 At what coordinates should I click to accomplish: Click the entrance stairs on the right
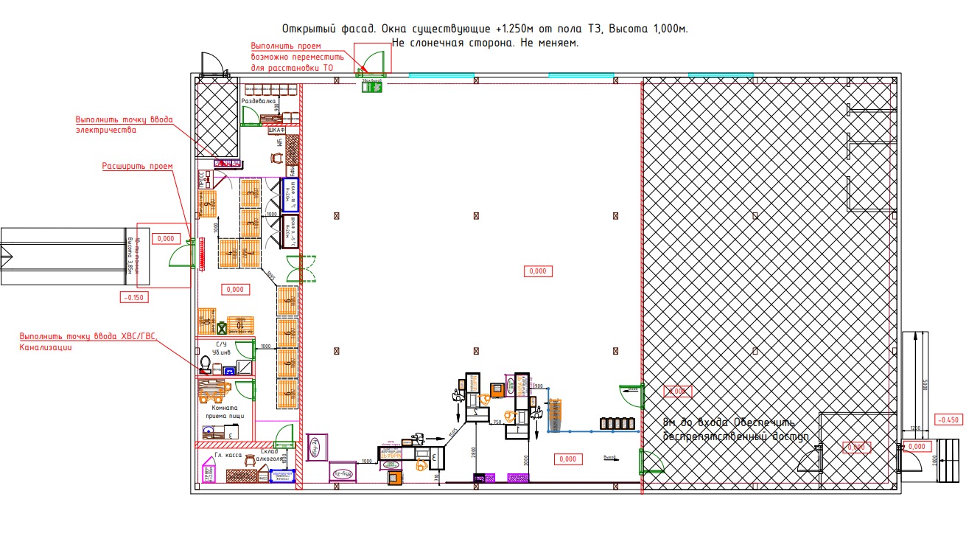(950, 461)
